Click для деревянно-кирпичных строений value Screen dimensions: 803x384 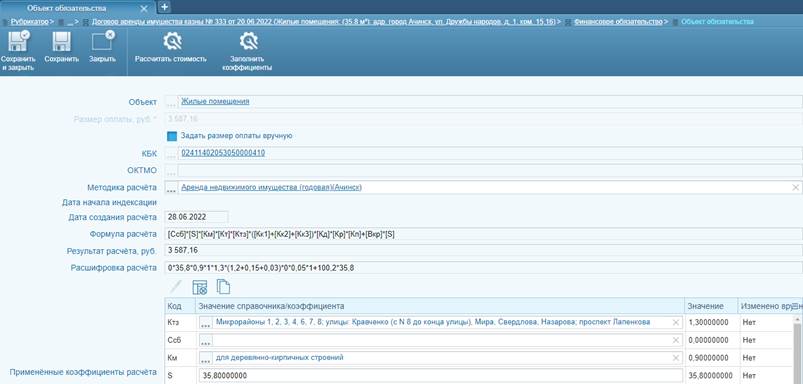[x=280, y=357]
